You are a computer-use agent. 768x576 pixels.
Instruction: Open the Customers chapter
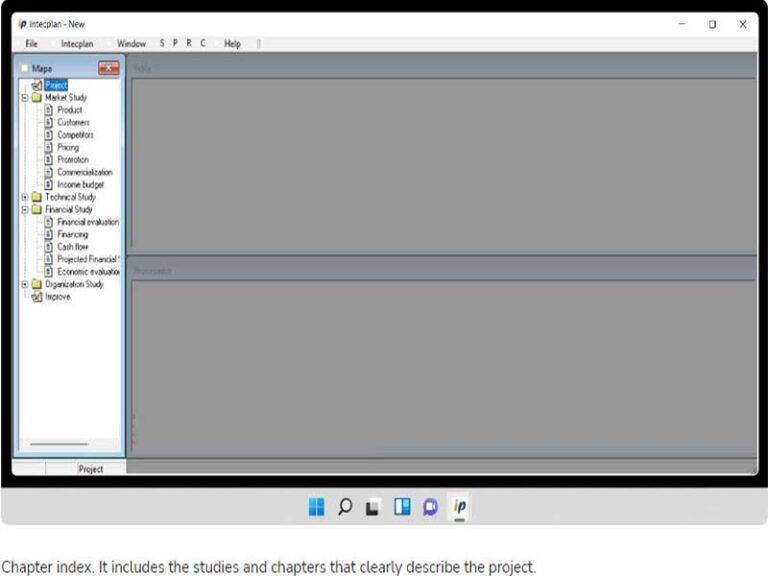(73, 122)
